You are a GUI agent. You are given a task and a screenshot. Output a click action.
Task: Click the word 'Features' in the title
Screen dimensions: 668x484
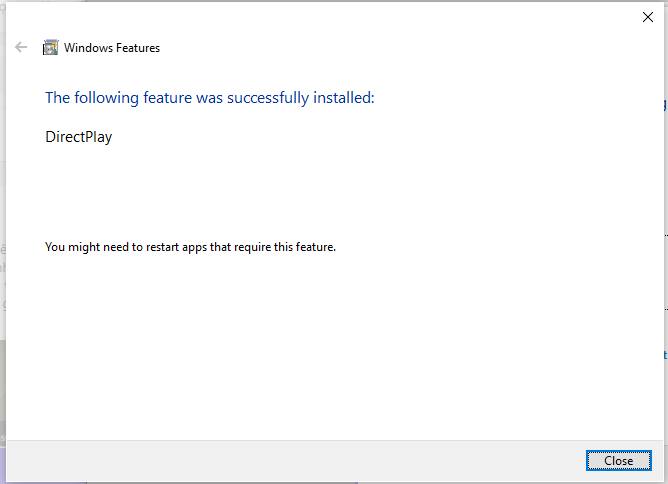[x=136, y=47]
